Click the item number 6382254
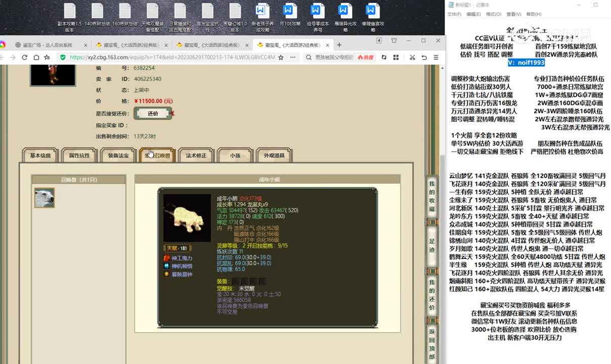The width and height of the screenshot is (611, 364). click(x=144, y=68)
